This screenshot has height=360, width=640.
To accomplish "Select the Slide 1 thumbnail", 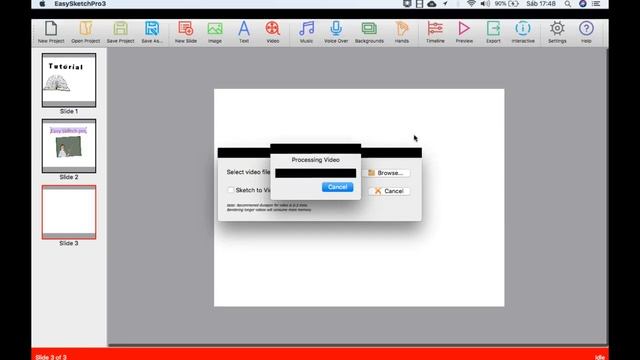I will pyautogui.click(x=69, y=80).
